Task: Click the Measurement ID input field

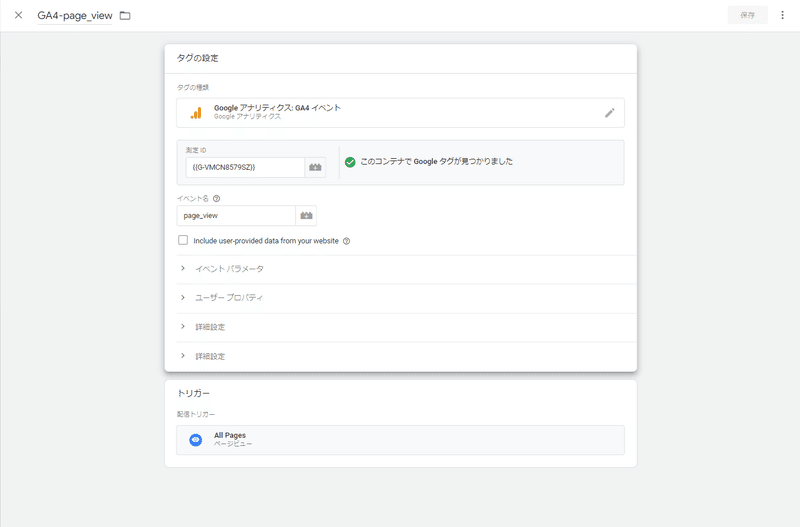Action: point(244,167)
